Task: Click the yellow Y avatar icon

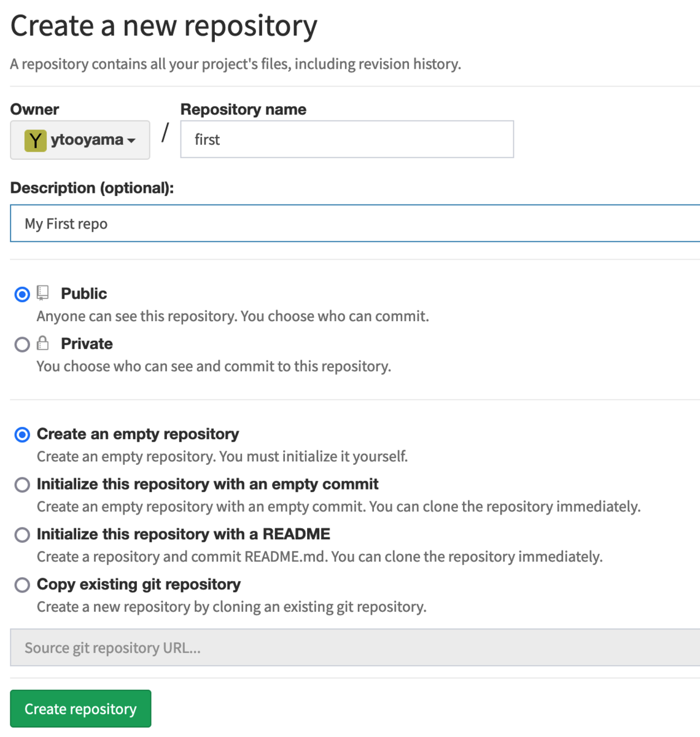Action: 35,141
